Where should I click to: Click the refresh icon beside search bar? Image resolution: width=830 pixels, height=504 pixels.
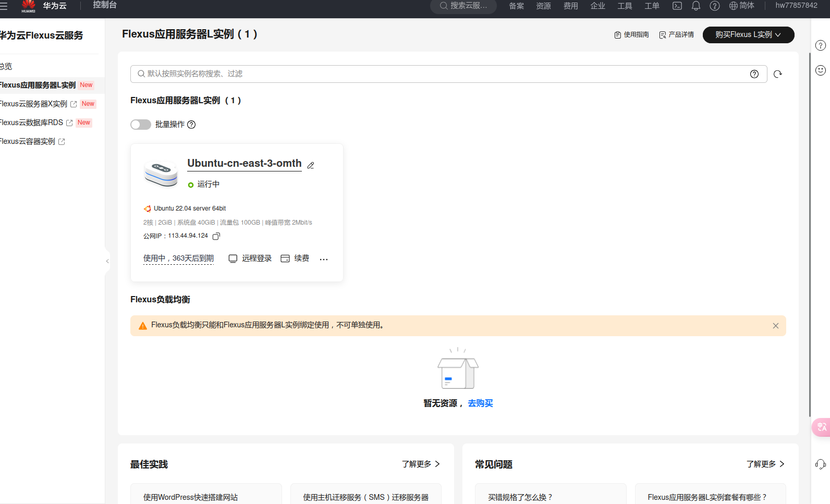(777, 74)
